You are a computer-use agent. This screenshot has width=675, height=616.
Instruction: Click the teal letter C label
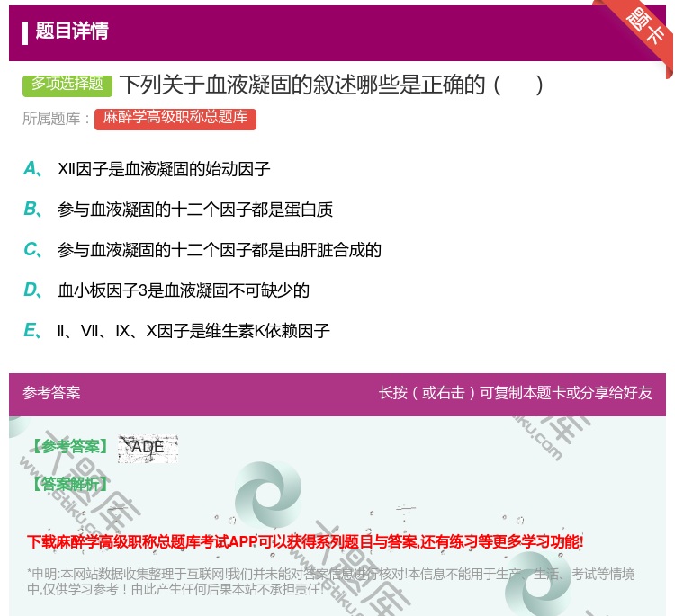coord(31,249)
